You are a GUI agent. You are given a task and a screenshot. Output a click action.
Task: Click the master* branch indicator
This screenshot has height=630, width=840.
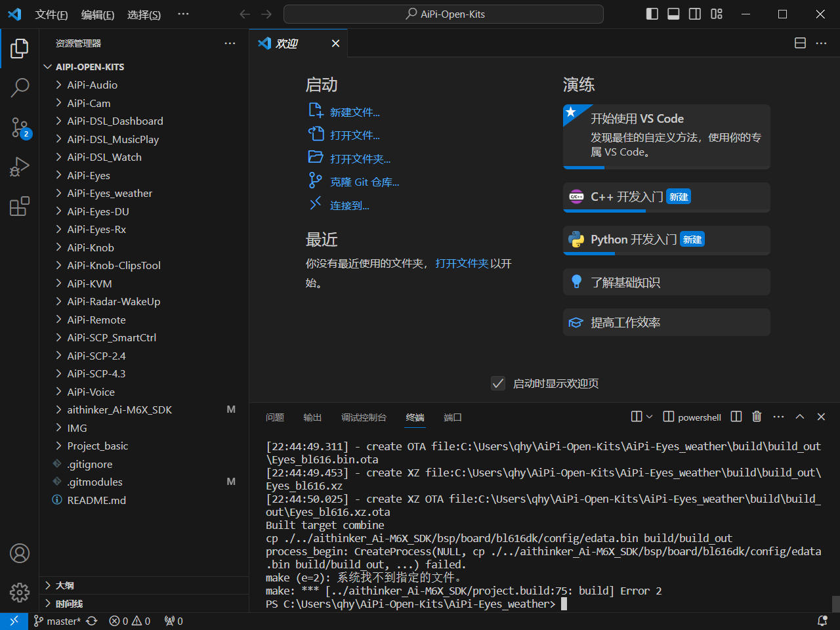click(57, 621)
